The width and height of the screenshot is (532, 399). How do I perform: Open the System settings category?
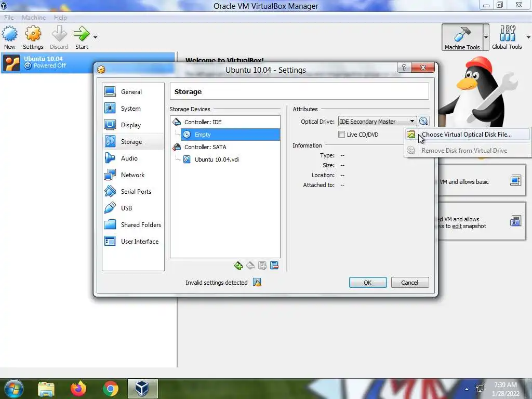(x=132, y=108)
